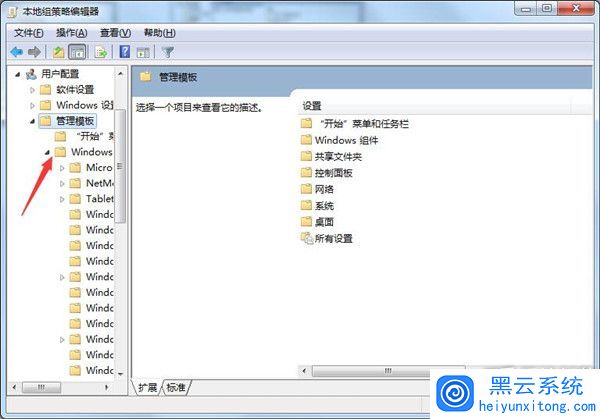Open the 文件(F) menu

tap(29, 33)
